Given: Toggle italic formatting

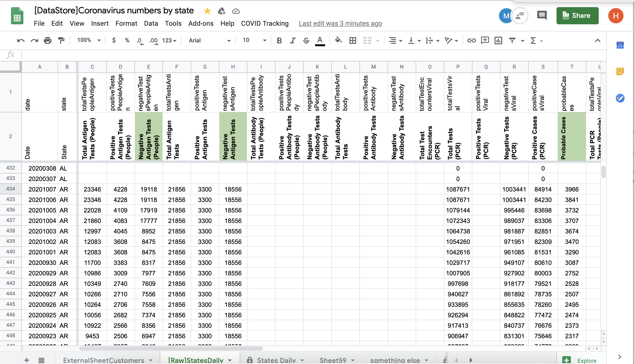Looking at the screenshot, I should (293, 40).
